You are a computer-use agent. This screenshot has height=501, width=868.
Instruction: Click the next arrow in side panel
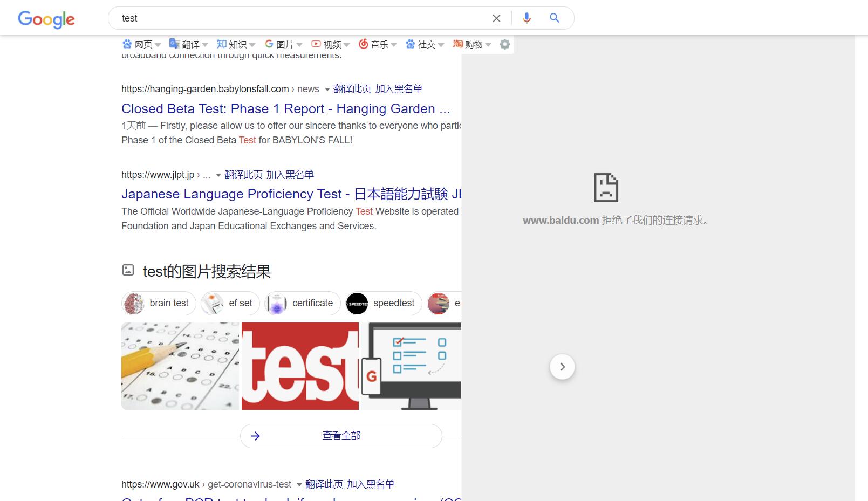tap(562, 367)
